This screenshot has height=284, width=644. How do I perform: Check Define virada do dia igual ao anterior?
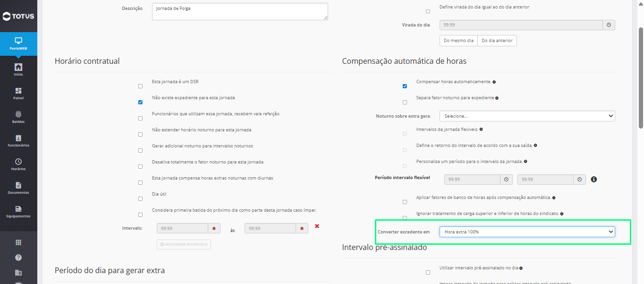coord(428,11)
